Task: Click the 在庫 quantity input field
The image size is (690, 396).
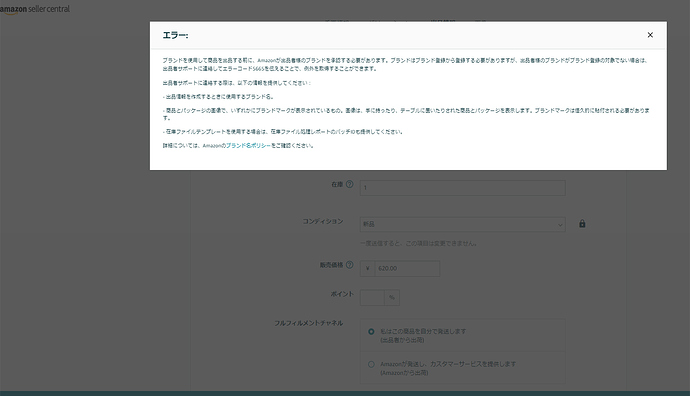Action: pos(462,188)
